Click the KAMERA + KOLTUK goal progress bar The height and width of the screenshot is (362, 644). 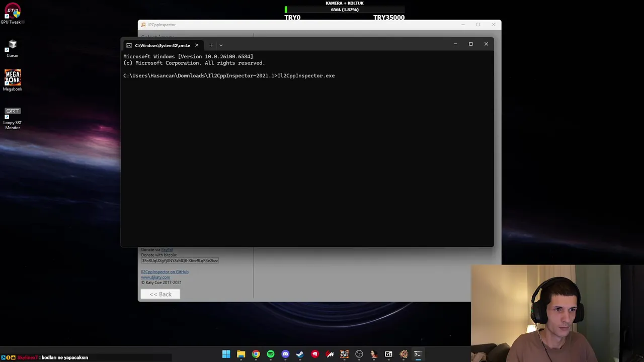click(345, 10)
